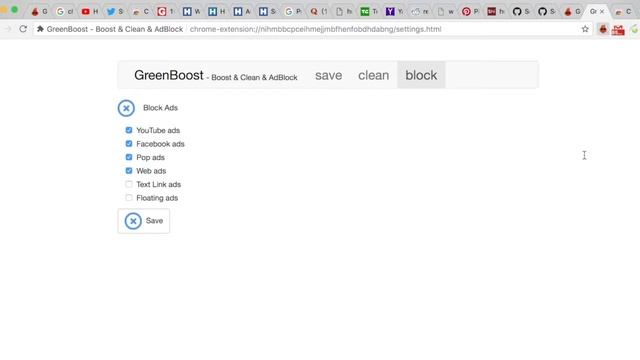Click the forward navigation arrow
640x360 pixels.
click(8, 29)
